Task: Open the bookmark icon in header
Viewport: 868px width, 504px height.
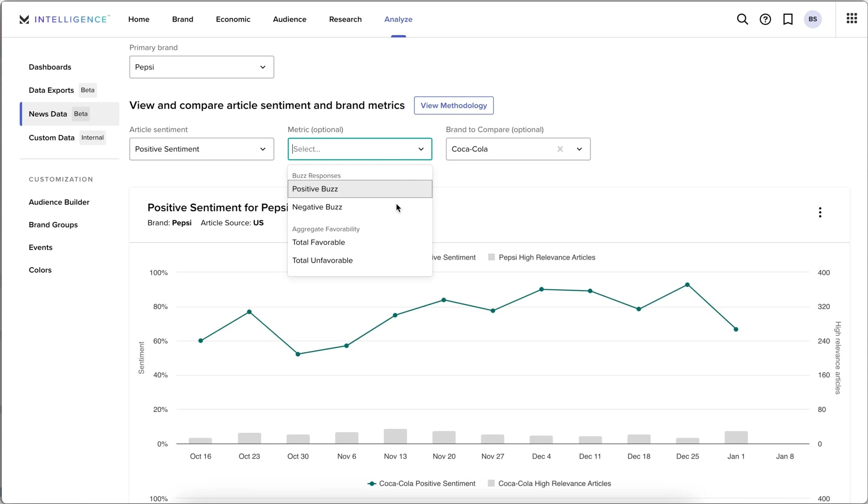Action: 788,19
